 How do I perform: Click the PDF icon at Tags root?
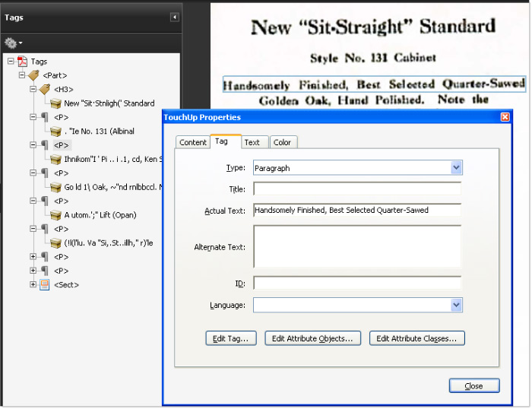tap(23, 62)
